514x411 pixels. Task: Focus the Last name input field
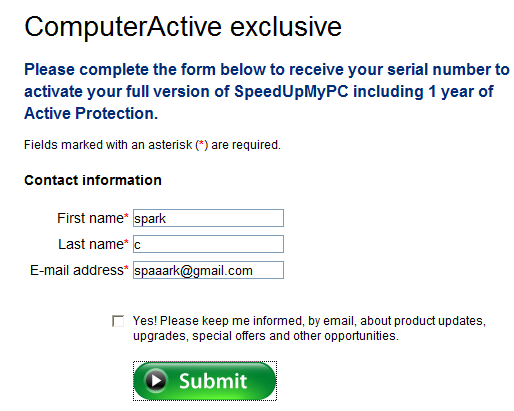pos(208,244)
